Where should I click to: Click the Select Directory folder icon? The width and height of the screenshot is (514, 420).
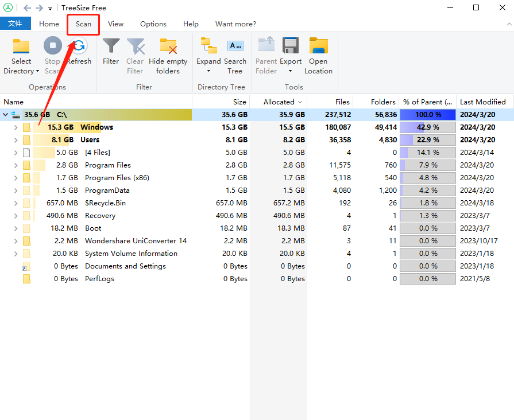click(21, 46)
